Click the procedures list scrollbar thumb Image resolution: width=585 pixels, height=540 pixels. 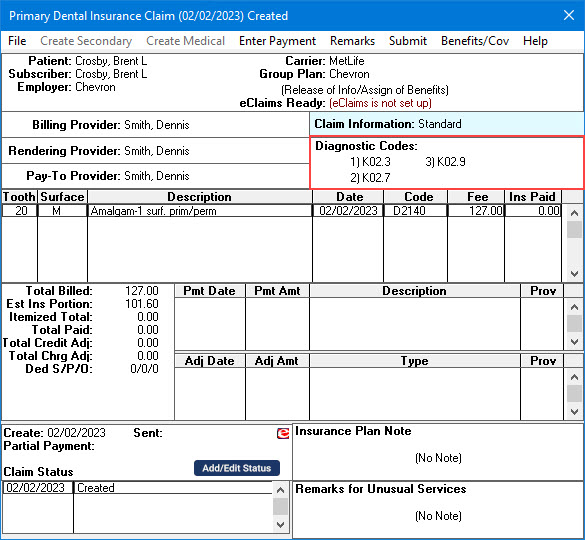[574, 229]
